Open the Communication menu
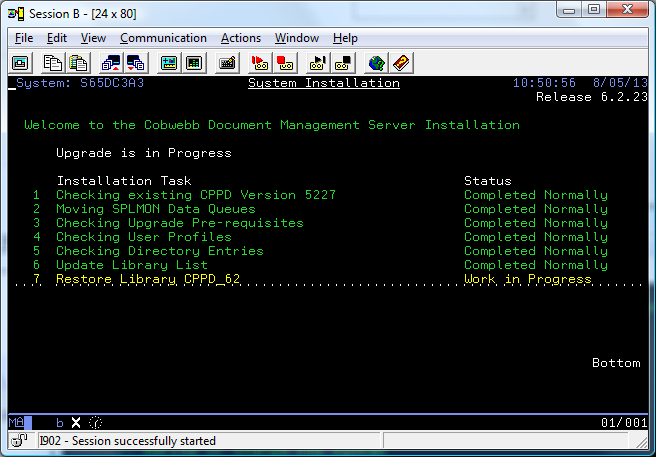The width and height of the screenshot is (656, 457). (163, 38)
